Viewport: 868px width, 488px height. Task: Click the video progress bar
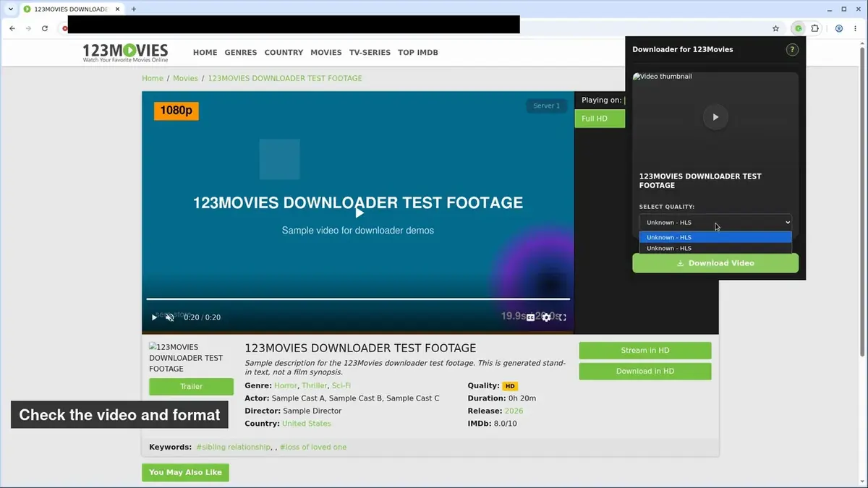click(x=358, y=299)
